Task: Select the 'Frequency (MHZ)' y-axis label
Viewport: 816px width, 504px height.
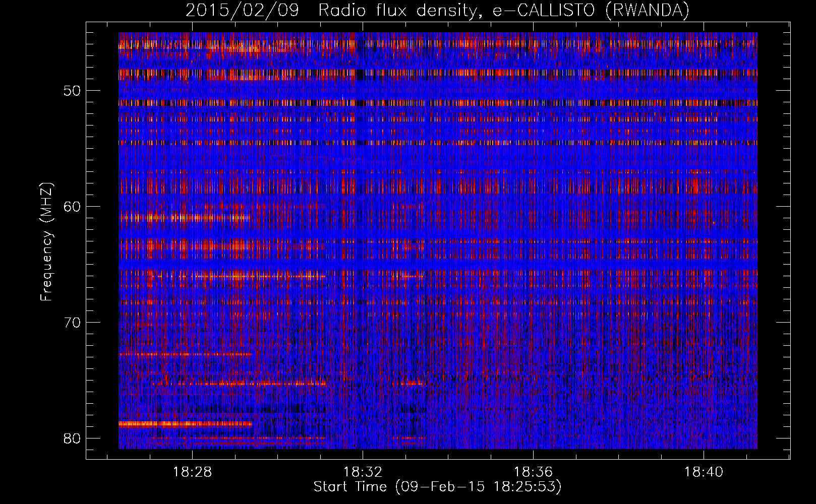Action: pyautogui.click(x=46, y=242)
